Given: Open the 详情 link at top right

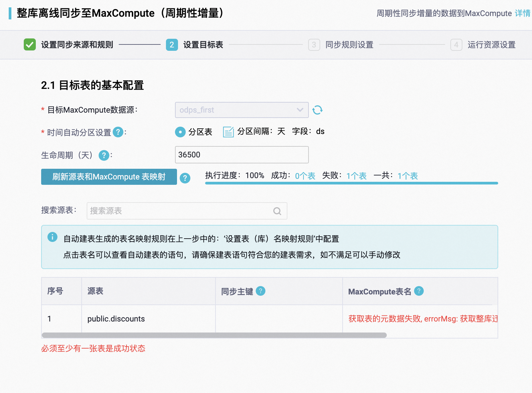Looking at the screenshot, I should 523,13.
